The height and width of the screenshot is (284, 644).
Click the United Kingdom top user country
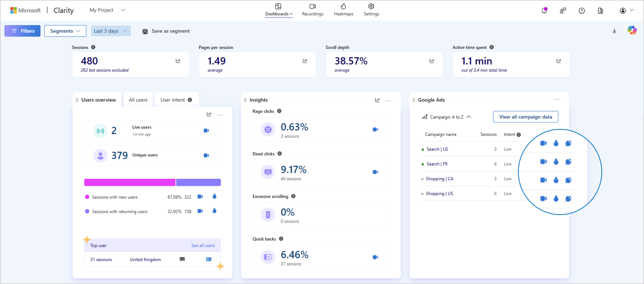click(145, 259)
